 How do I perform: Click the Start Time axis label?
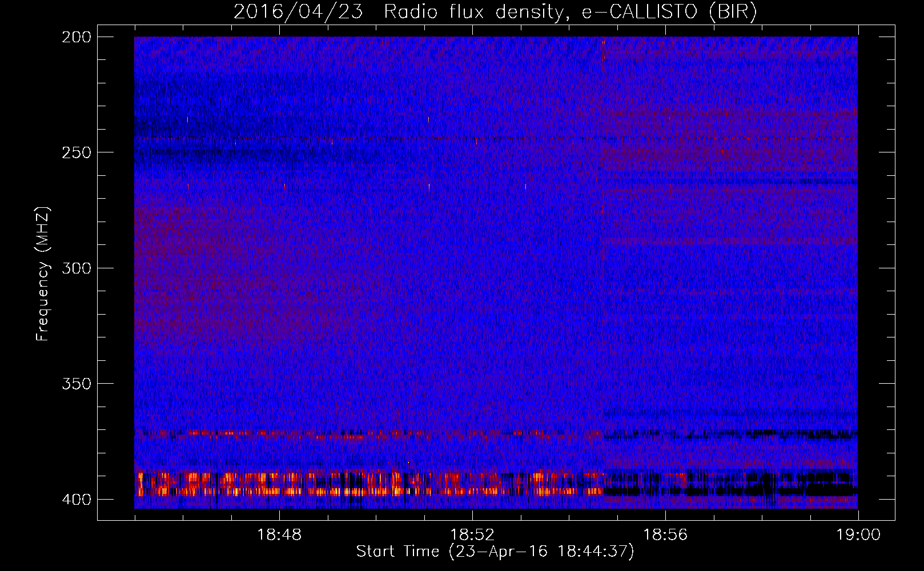[x=495, y=552]
